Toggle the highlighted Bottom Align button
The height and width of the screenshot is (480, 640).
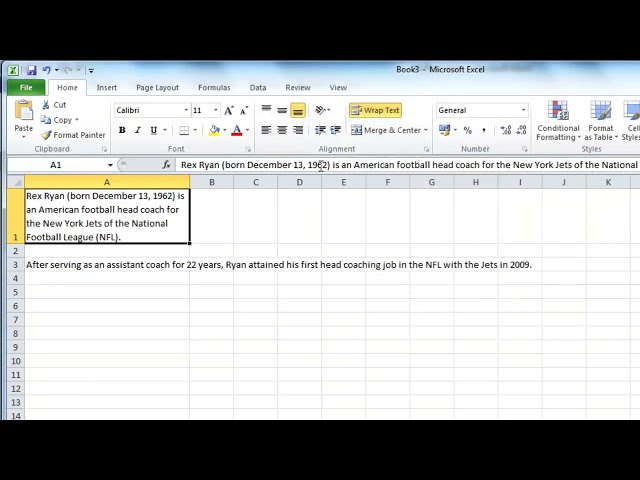(298, 110)
